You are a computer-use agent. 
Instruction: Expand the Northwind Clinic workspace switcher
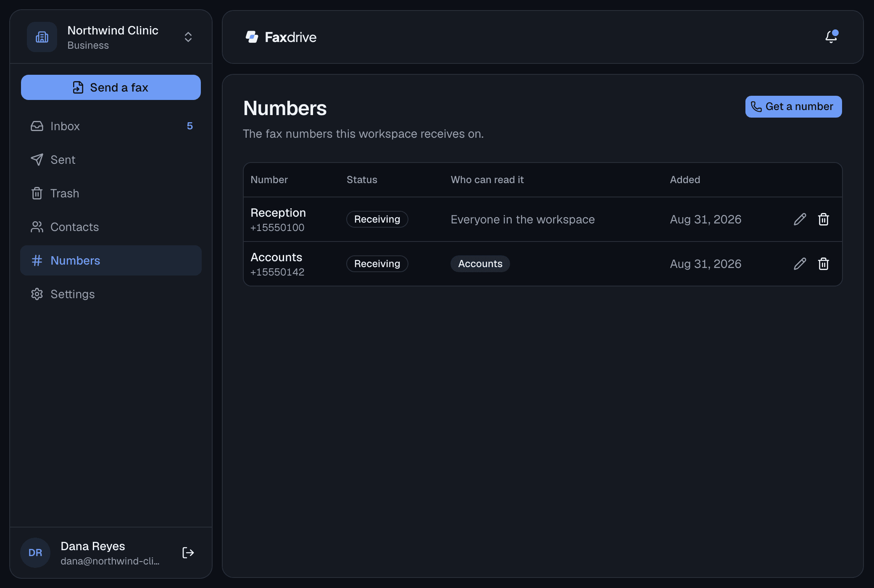188,37
